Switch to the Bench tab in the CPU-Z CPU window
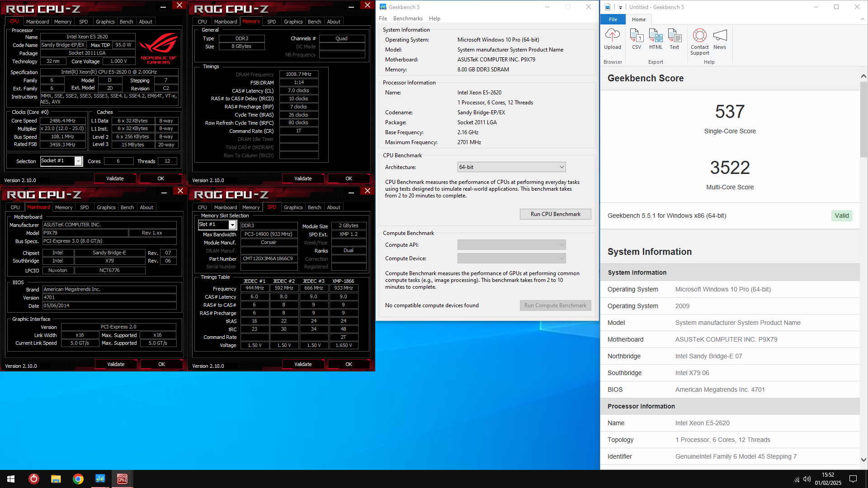 coord(127,22)
